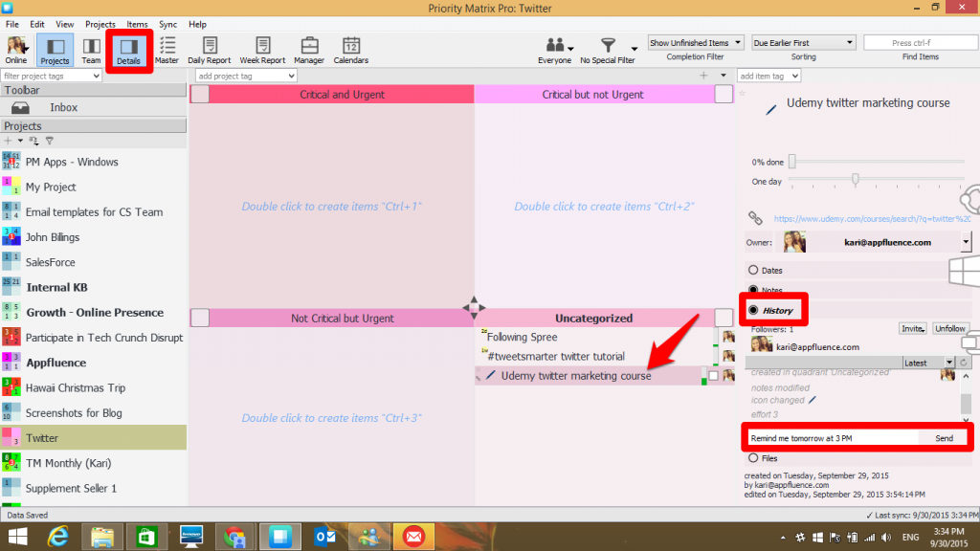Switch to the Team view icon

[91, 46]
